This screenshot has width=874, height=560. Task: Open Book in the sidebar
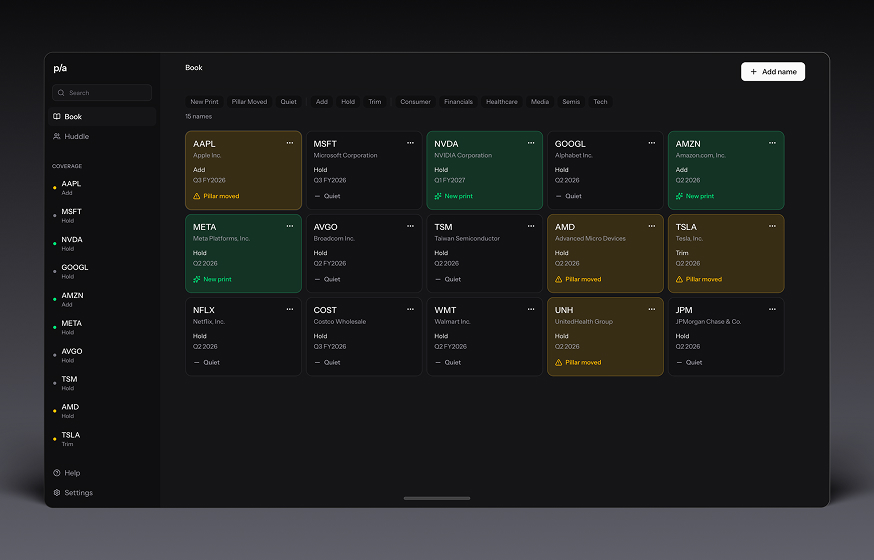[102, 116]
